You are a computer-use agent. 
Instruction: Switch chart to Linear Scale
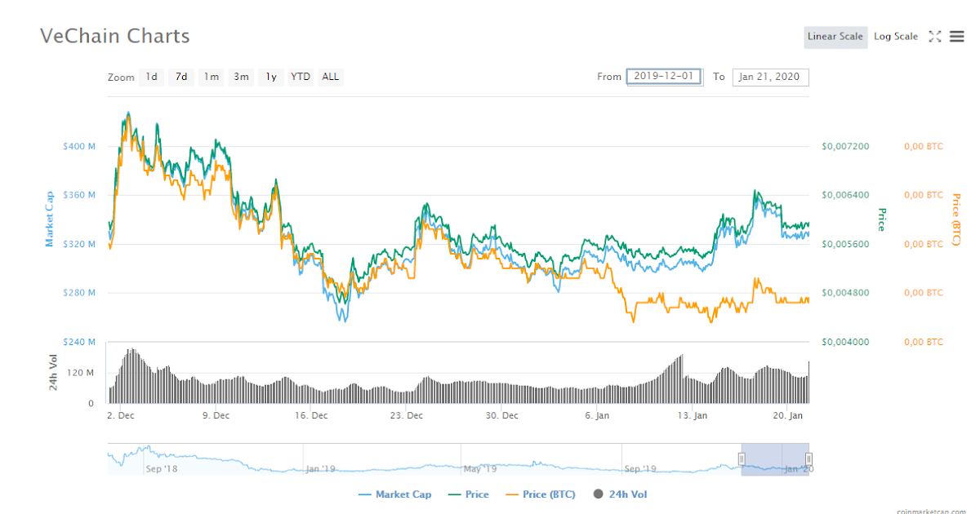pyautogui.click(x=835, y=37)
